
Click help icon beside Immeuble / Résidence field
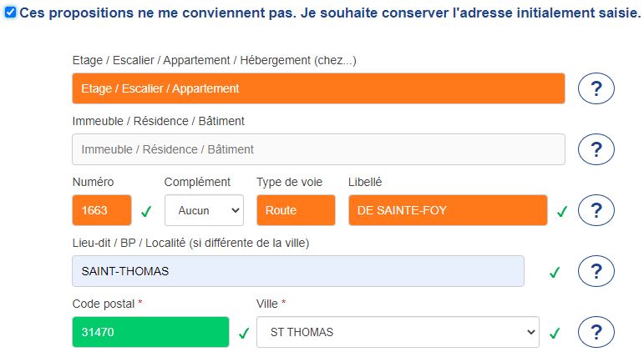(596, 149)
